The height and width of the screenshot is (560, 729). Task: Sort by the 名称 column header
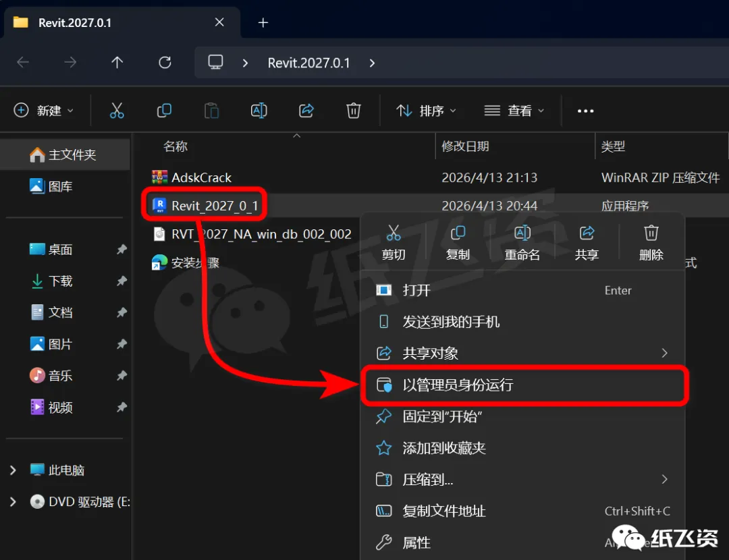(x=175, y=146)
